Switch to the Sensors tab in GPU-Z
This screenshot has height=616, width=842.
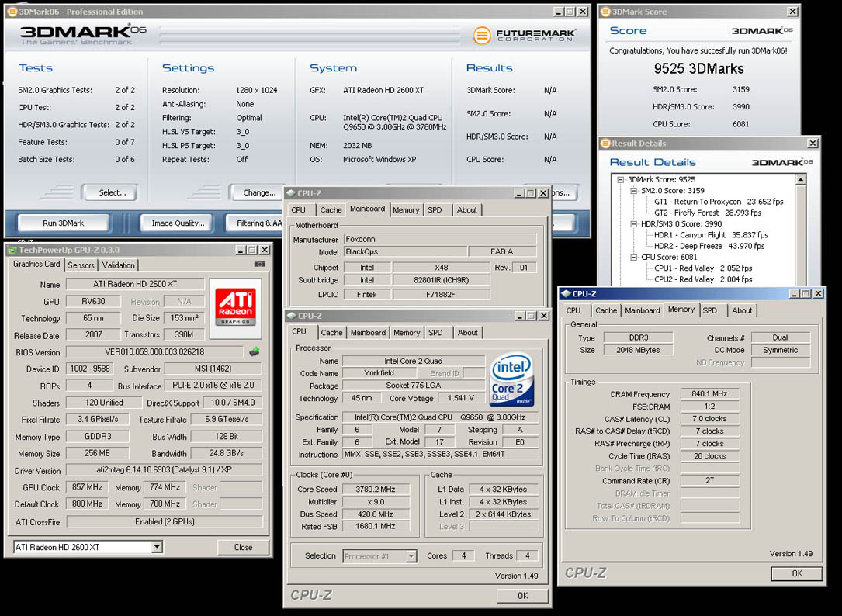(x=81, y=265)
